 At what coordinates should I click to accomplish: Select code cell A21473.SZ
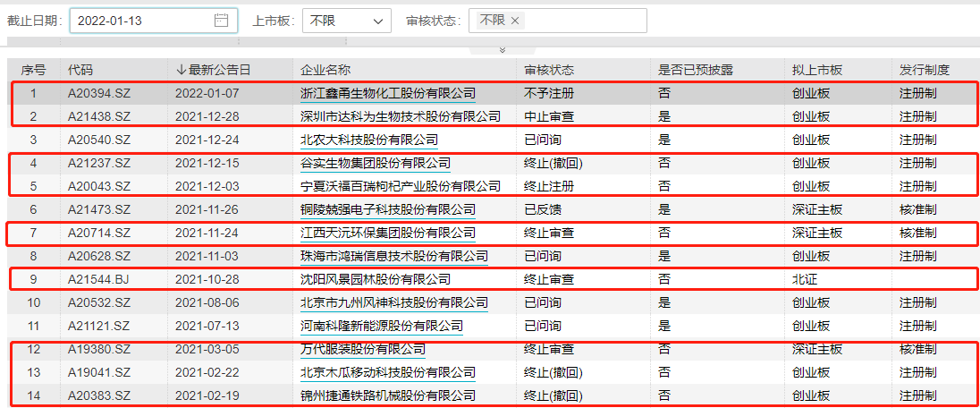(98, 209)
